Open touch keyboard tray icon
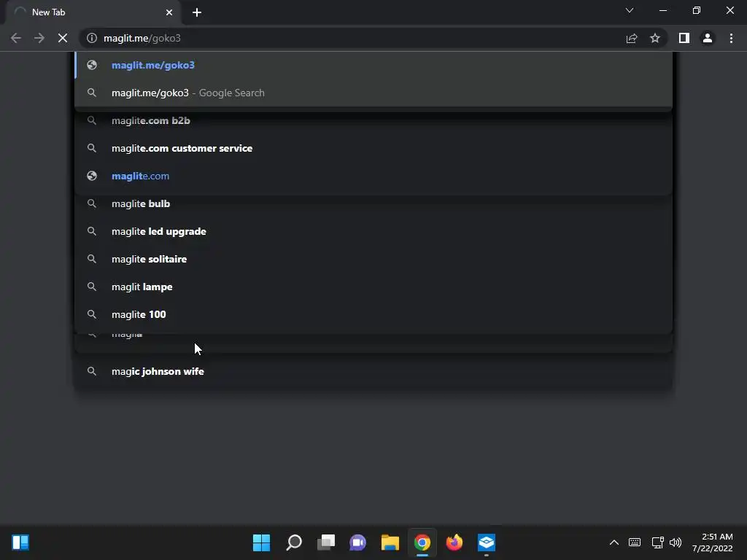This screenshot has width=747, height=560. [x=635, y=542]
